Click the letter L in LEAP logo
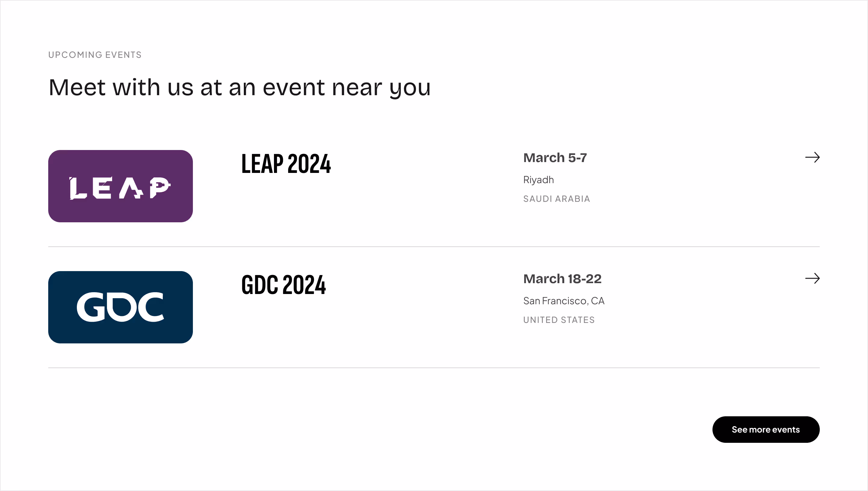Viewport: 868px width, 491px height. [x=78, y=188]
